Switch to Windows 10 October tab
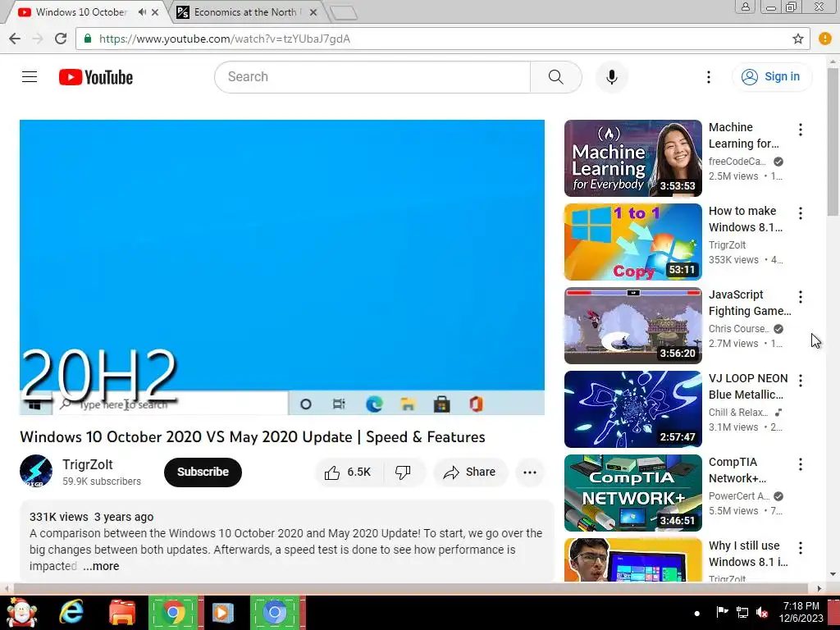Viewport: 840px width, 630px height. 80,11
